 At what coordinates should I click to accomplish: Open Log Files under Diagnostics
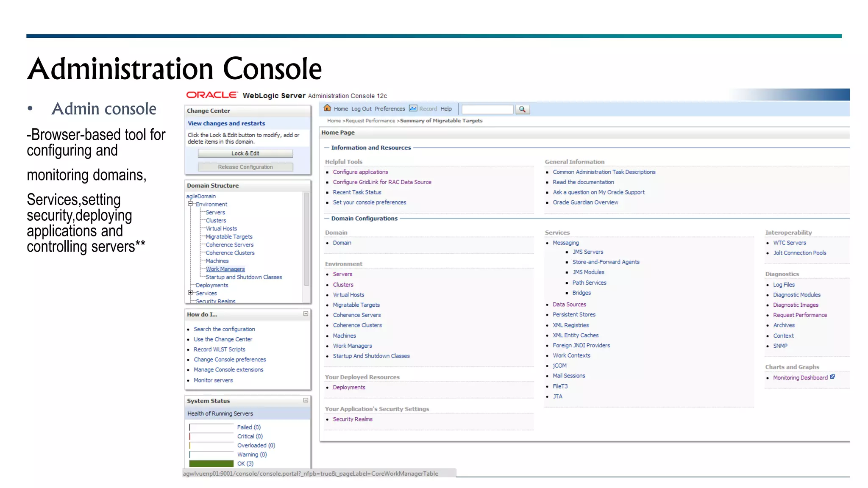point(784,285)
